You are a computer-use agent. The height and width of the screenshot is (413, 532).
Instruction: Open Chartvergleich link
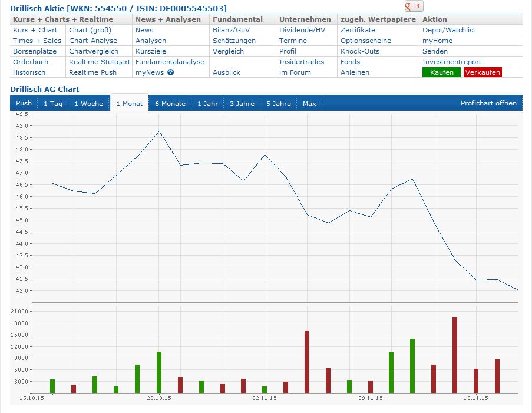pos(94,51)
